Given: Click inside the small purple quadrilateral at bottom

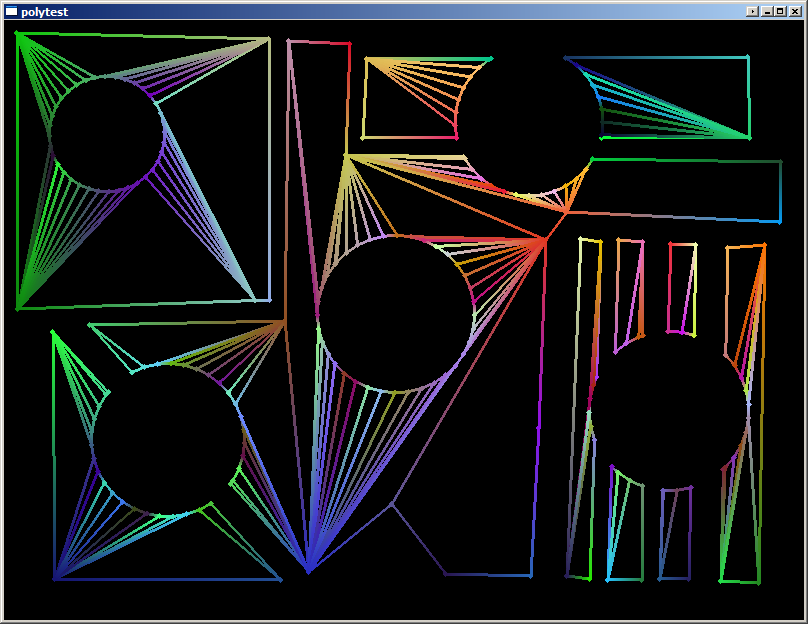Looking at the screenshot, I should point(675,533).
